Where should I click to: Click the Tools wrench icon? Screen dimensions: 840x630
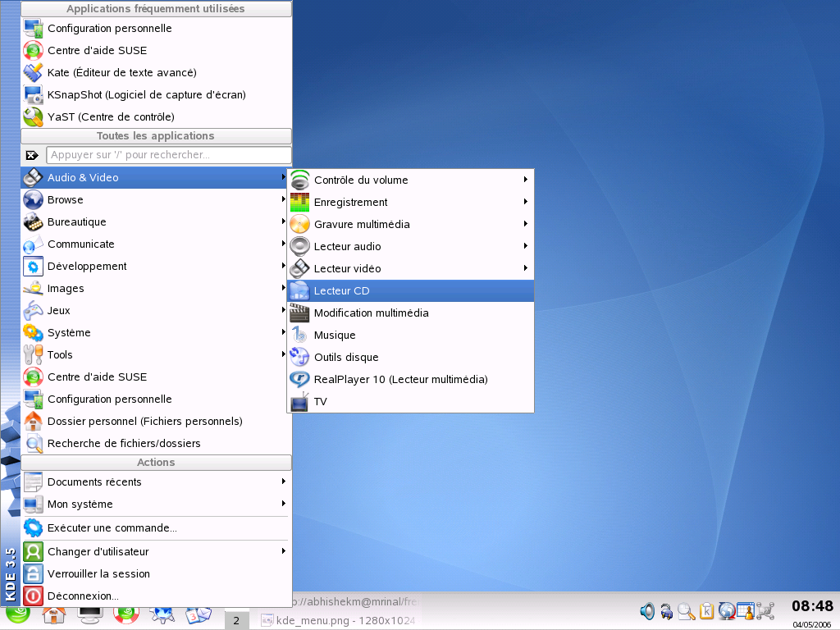[33, 354]
